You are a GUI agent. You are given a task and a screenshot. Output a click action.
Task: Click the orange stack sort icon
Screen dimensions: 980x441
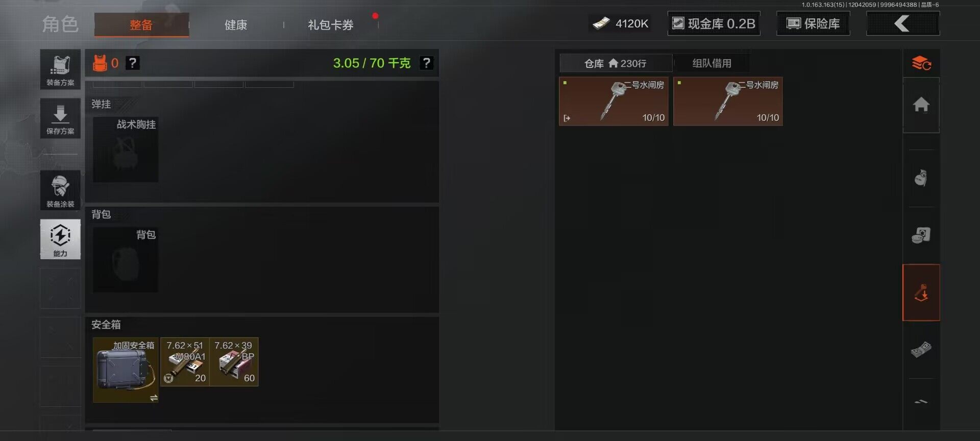[921, 63]
